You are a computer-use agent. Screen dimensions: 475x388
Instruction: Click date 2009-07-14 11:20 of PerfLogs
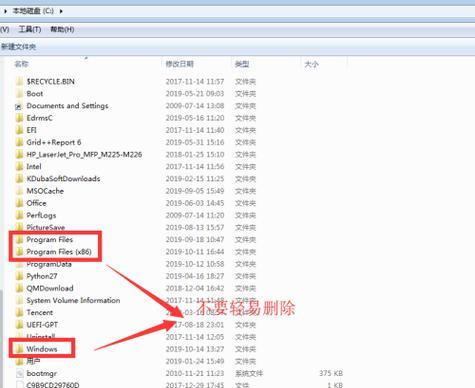195,215
